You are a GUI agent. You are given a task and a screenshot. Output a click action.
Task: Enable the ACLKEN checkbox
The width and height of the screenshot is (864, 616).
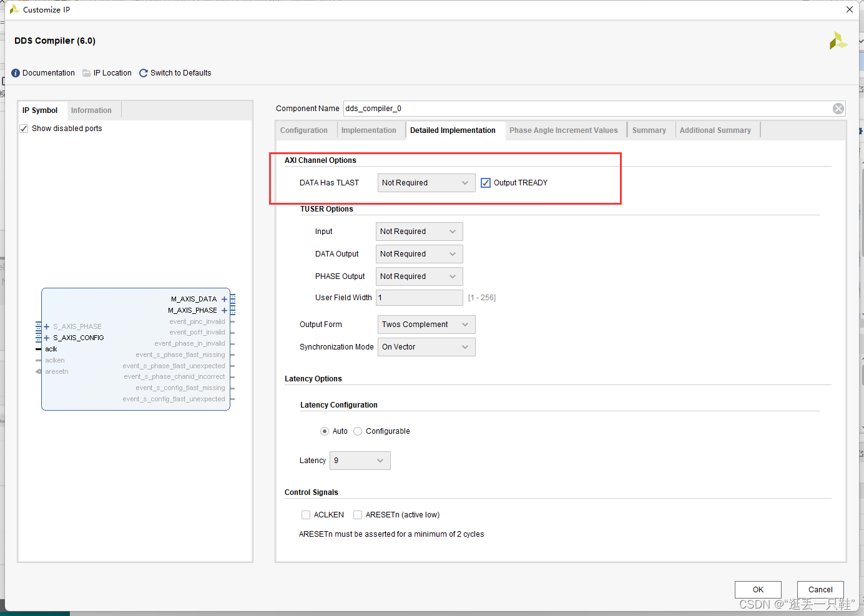click(x=306, y=515)
